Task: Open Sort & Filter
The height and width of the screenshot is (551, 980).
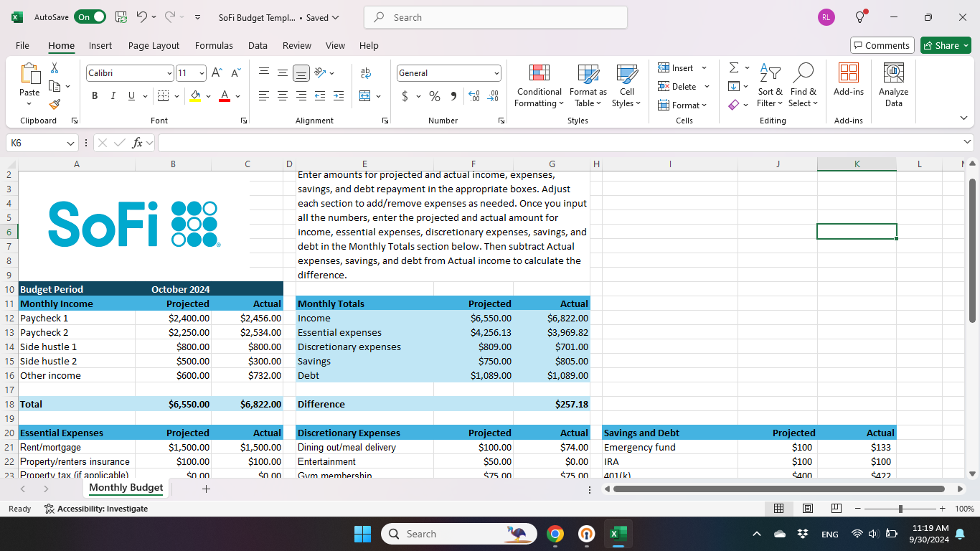Action: tap(770, 86)
